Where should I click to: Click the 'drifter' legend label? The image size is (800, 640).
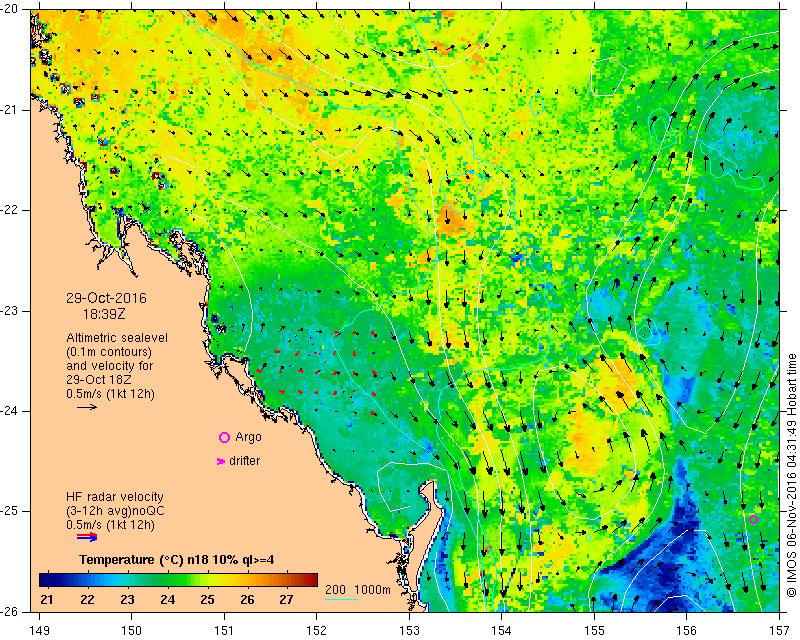click(244, 461)
